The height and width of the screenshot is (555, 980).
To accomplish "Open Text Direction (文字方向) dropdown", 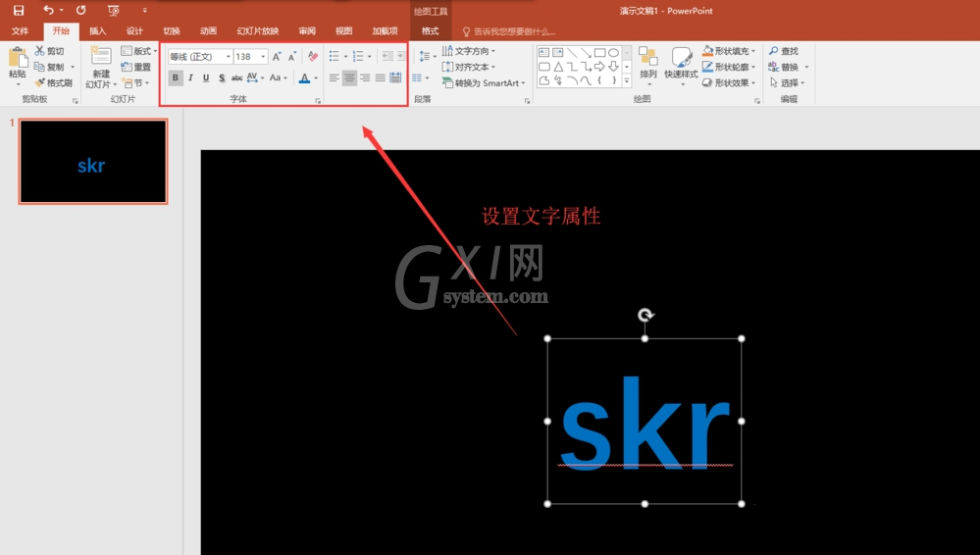I will (469, 51).
